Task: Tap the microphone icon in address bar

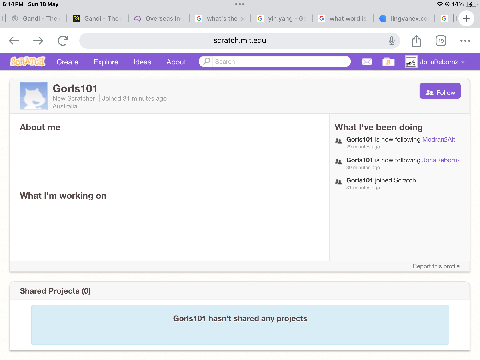Action: [x=392, y=41]
